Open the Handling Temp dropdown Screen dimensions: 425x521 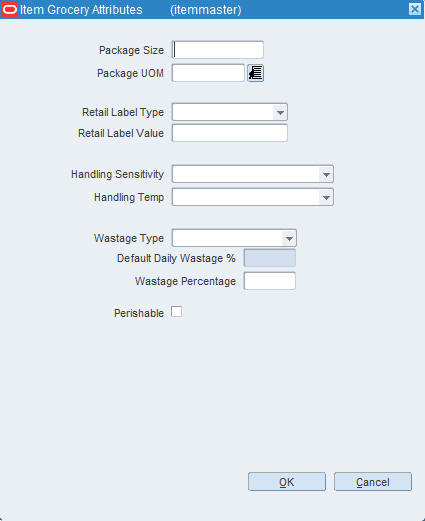tap(326, 197)
